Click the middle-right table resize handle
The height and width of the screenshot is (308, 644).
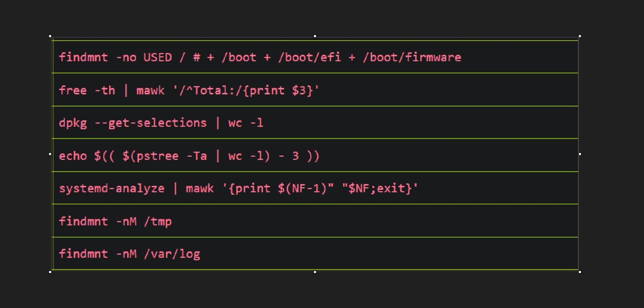click(x=580, y=154)
